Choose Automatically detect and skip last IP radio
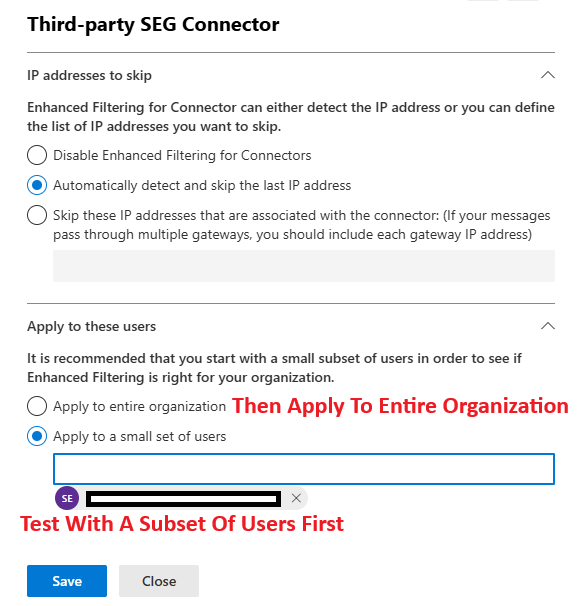Image resolution: width=577 pixels, height=606 pixels. pyautogui.click(x=37, y=185)
